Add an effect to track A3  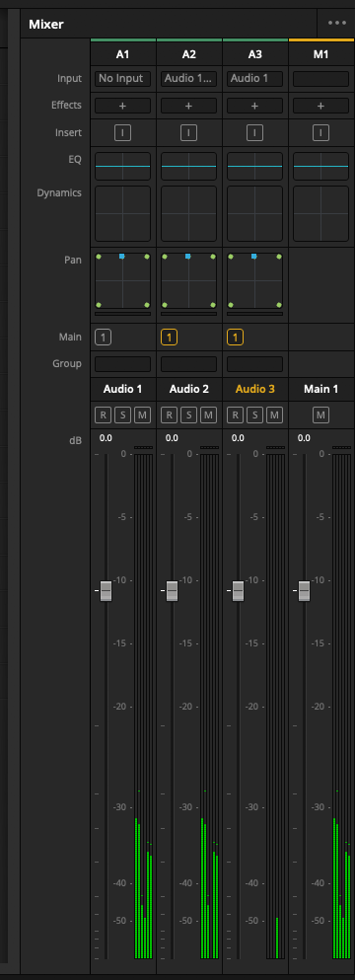[255, 106]
